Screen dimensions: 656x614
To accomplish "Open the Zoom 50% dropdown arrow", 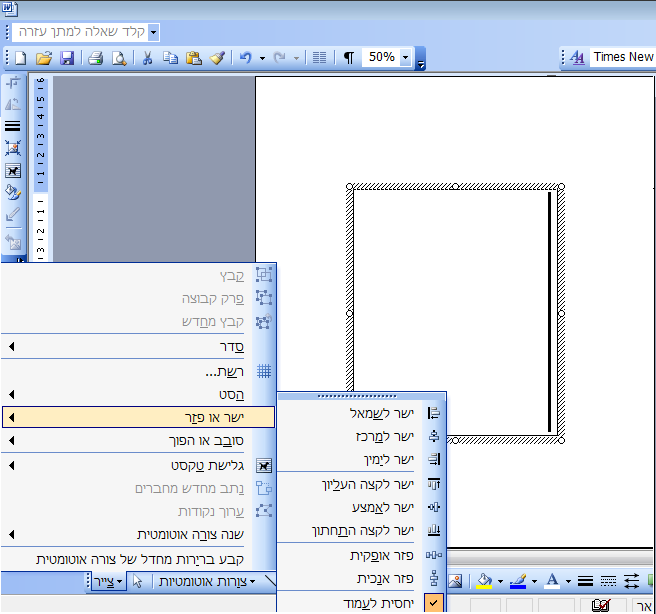I will (x=405, y=57).
